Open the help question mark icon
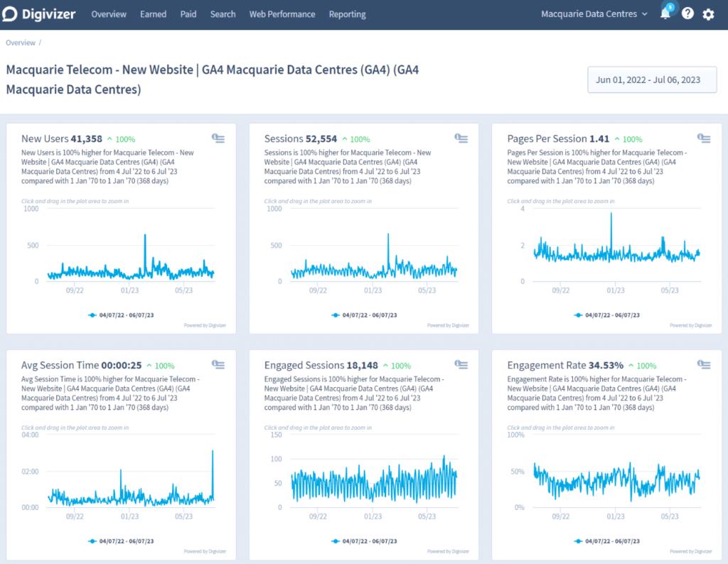The height and width of the screenshot is (564, 728). tap(687, 14)
